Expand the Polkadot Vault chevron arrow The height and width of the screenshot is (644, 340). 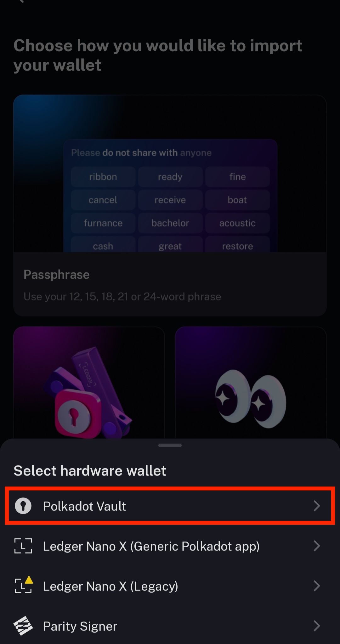(317, 506)
